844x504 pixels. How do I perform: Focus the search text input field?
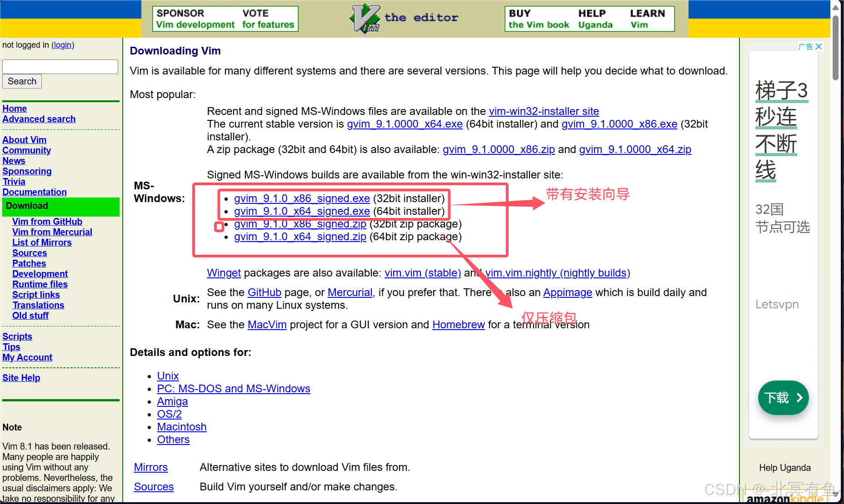click(x=60, y=67)
